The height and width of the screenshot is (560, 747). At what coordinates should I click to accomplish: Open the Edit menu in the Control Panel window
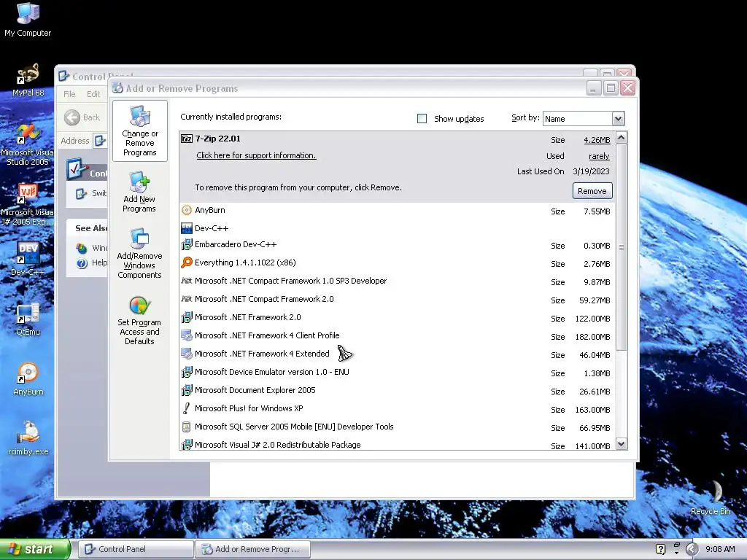[x=93, y=94]
